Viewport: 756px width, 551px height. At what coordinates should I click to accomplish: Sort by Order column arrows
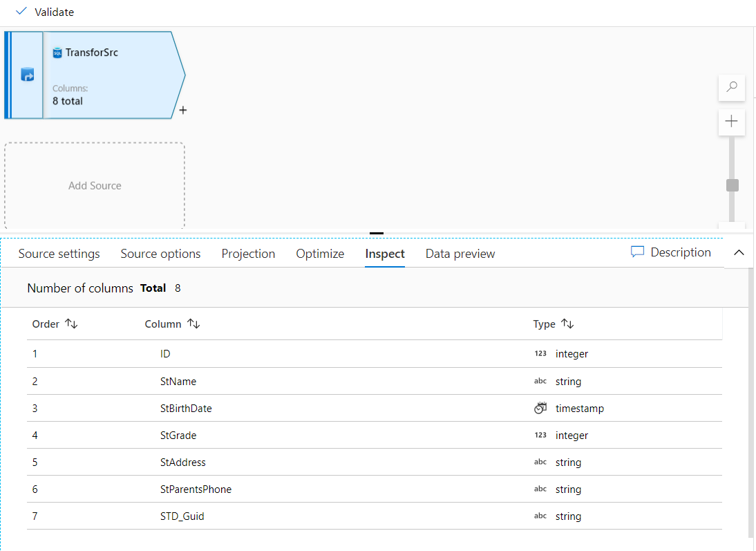pyautogui.click(x=71, y=324)
